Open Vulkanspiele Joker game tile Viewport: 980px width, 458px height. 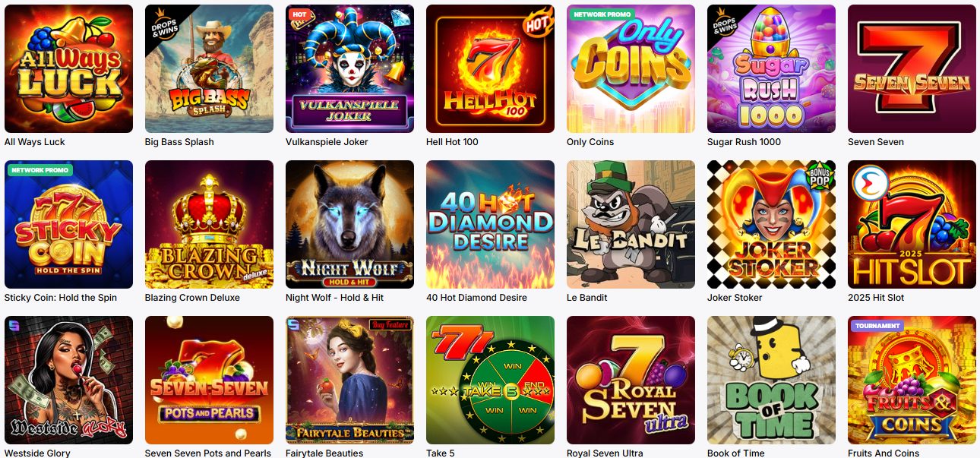349,68
